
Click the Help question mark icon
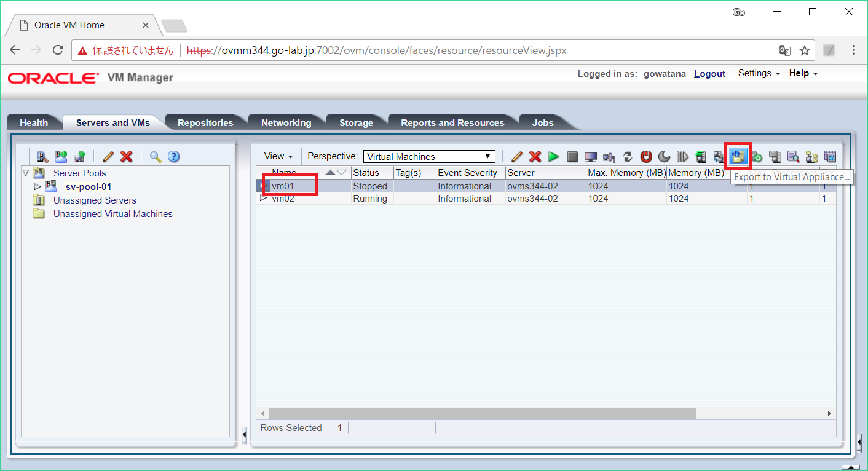tap(174, 156)
